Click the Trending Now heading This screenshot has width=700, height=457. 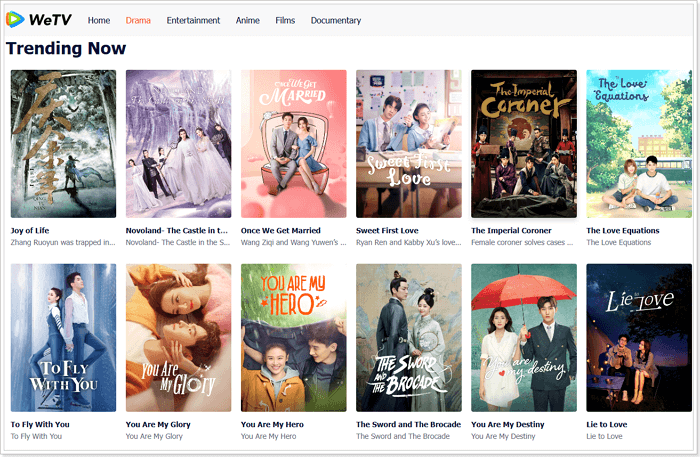pos(66,48)
